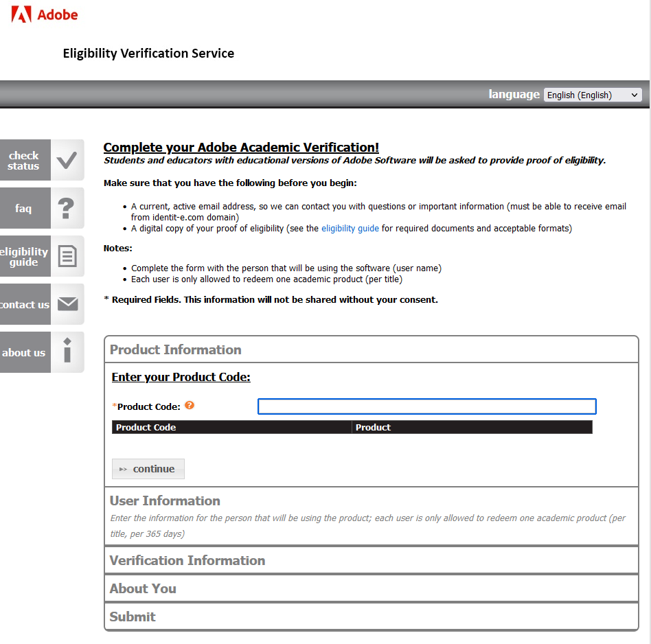Viewport: 651px width, 644px height.
Task: Click the Adobe logo
Action: tap(45, 14)
